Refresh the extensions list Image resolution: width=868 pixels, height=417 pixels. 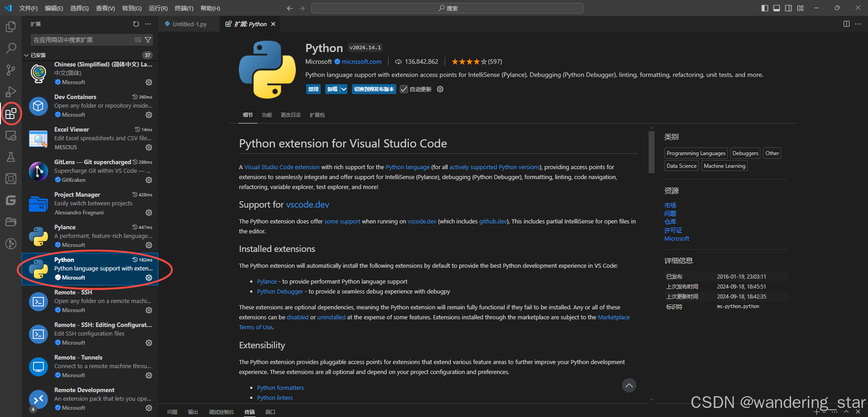tap(136, 24)
